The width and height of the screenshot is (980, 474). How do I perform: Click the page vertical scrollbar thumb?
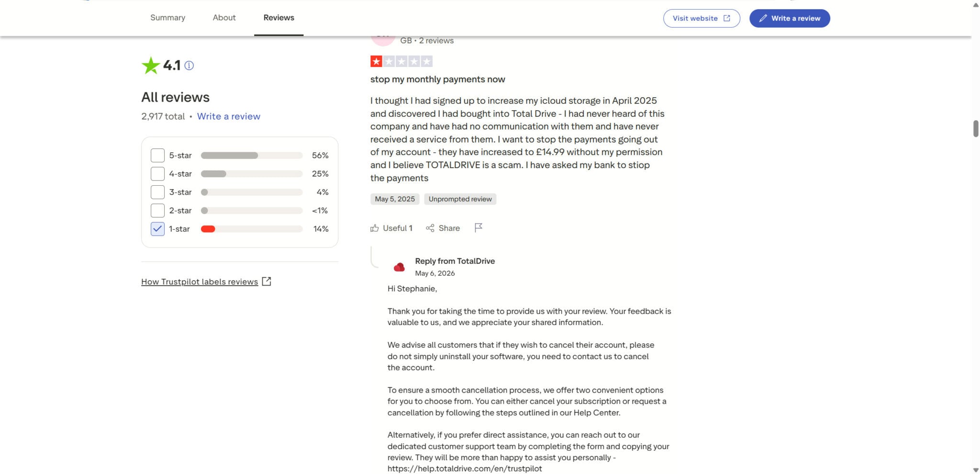click(976, 129)
